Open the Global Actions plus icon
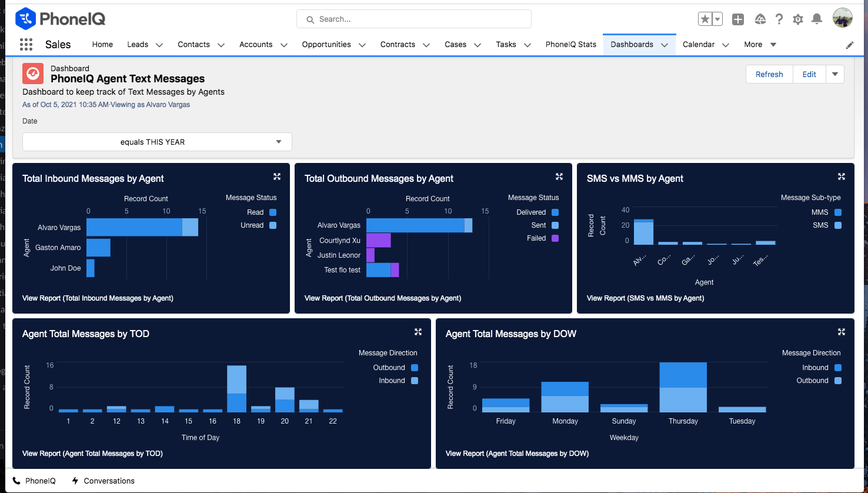This screenshot has height=493, width=868. click(738, 19)
